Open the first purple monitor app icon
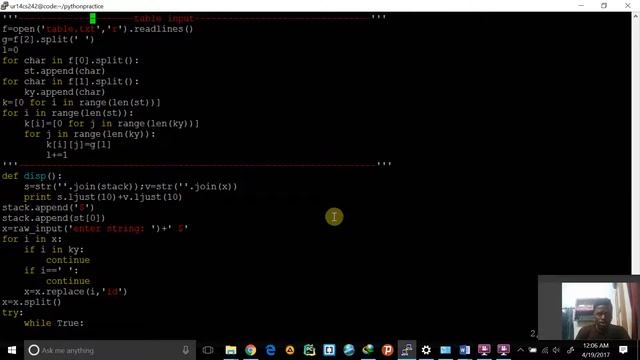This screenshot has height=360, width=640. [x=484, y=350]
